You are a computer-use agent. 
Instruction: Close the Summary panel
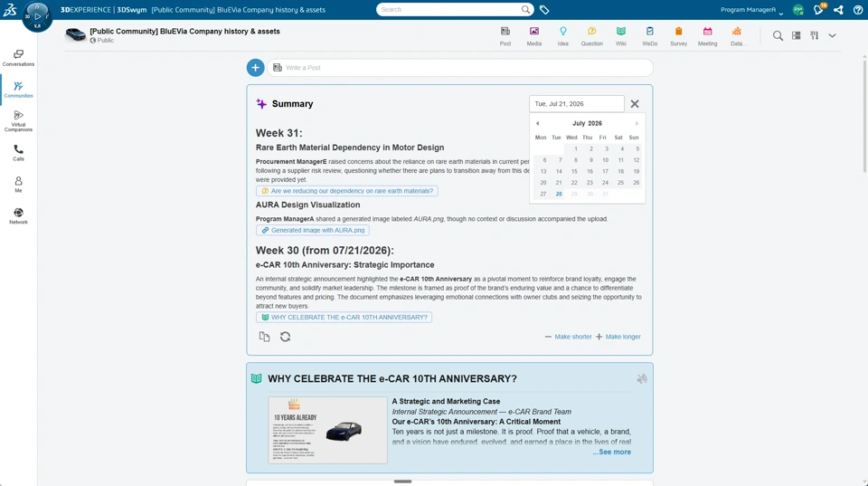click(635, 104)
